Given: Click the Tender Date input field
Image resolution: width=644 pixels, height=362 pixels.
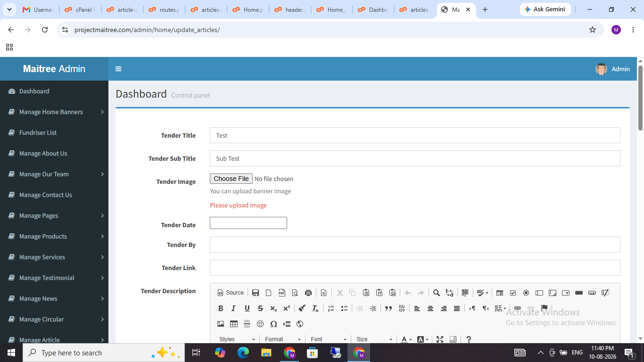Looking at the screenshot, I should (248, 223).
